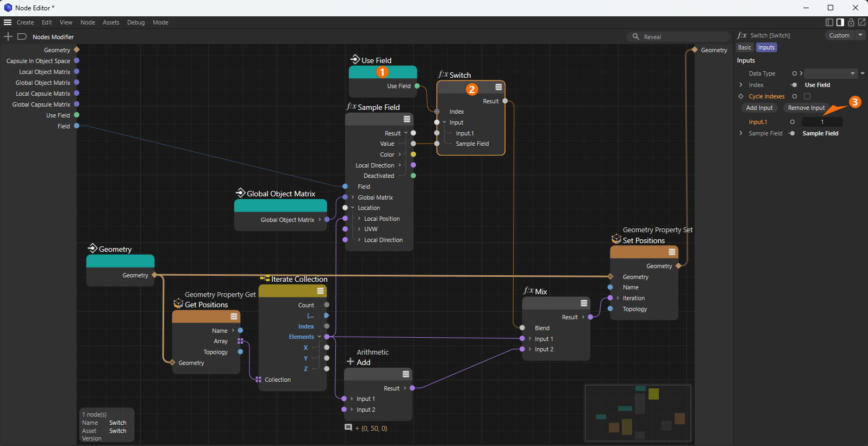Open the dropdown arrow beside Custom
This screenshot has height=446, width=868.
[x=860, y=35]
